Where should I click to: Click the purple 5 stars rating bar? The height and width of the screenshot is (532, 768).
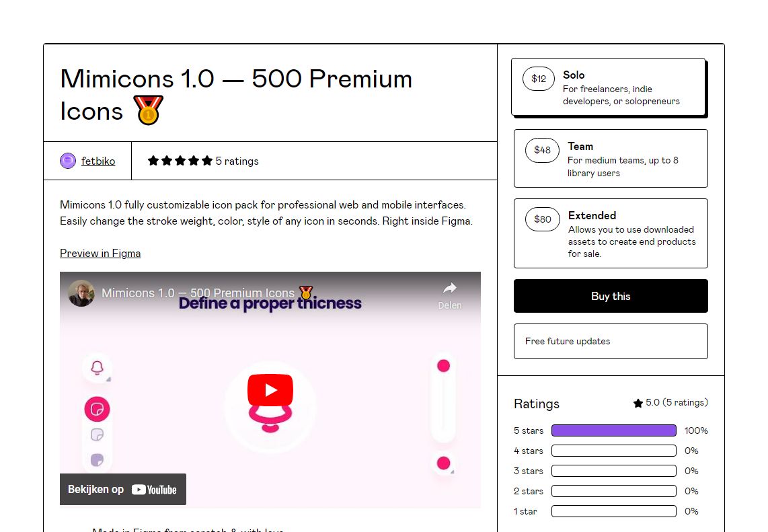click(x=614, y=430)
